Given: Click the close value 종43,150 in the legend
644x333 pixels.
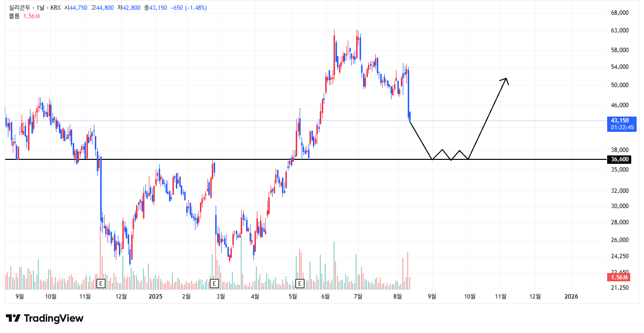Looking at the screenshot, I should coord(155,8).
